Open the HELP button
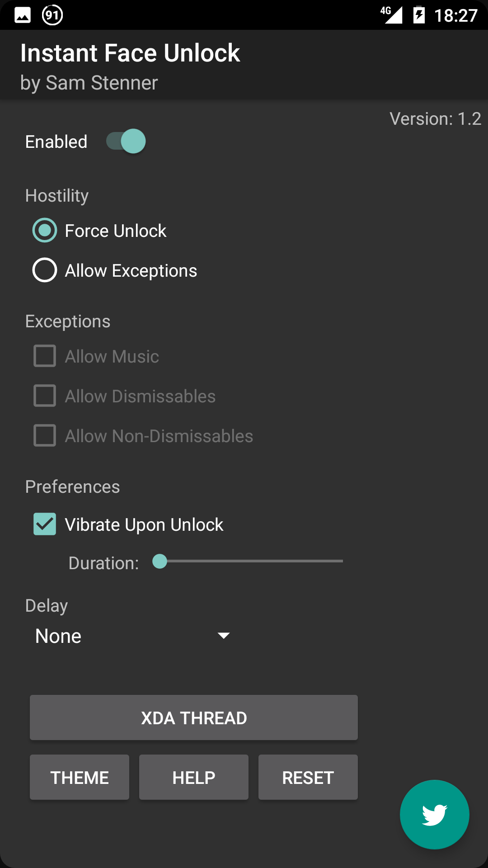Viewport: 488px width, 868px height. click(x=194, y=778)
